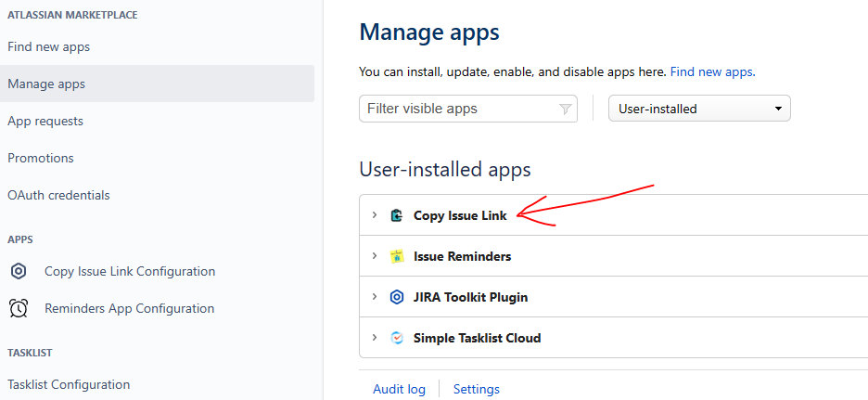Open Promotions in sidebar
868x400 pixels.
(41, 158)
